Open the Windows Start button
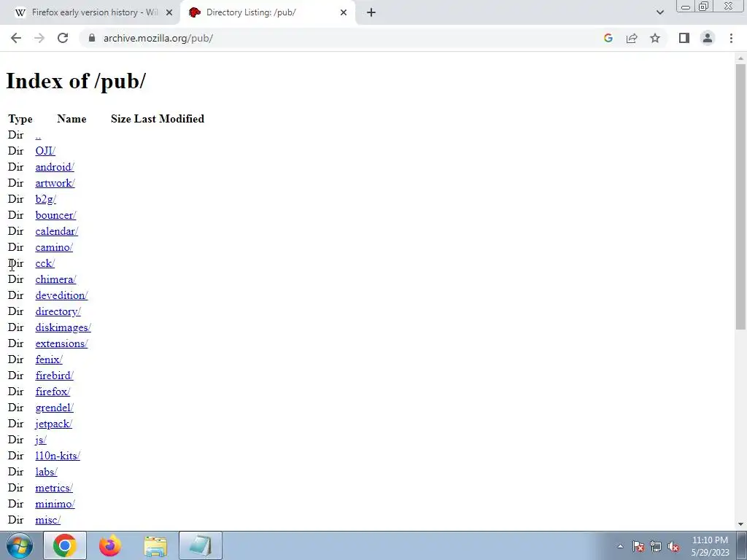 [x=19, y=545]
